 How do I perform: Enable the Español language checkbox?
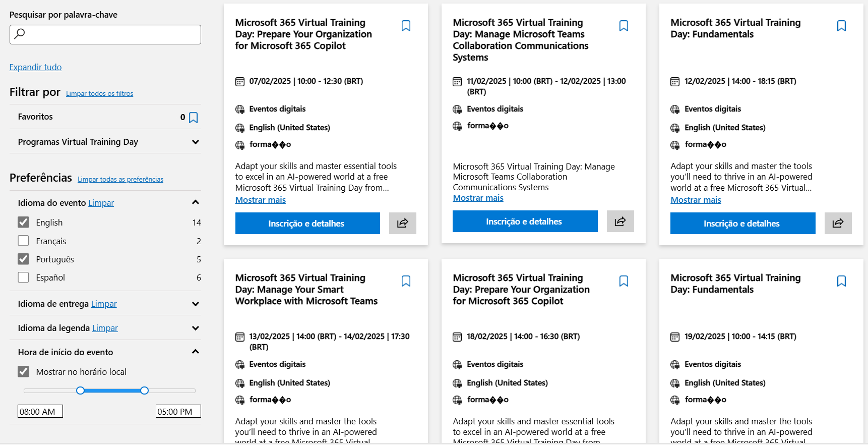coord(23,277)
